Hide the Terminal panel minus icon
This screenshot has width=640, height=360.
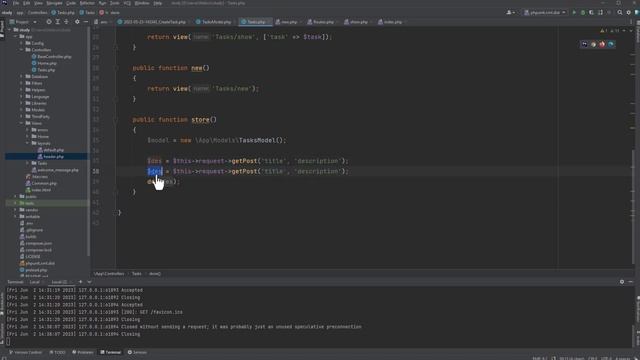(x=631, y=282)
